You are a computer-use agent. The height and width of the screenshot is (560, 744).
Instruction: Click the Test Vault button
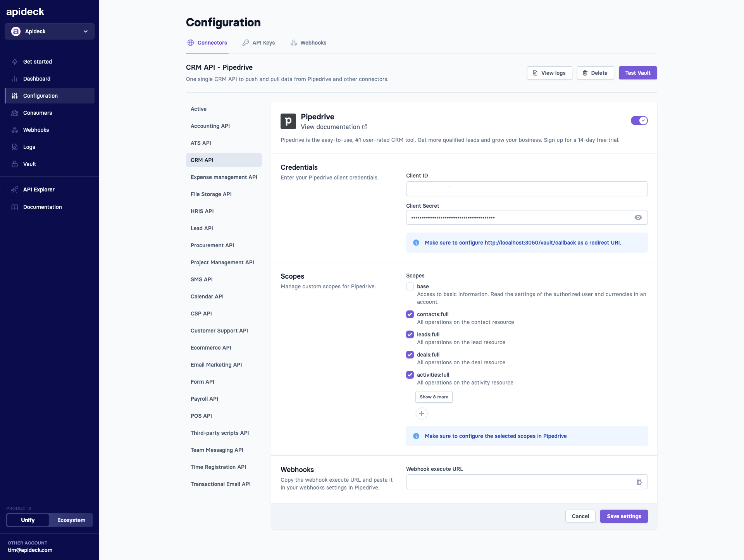(x=638, y=73)
